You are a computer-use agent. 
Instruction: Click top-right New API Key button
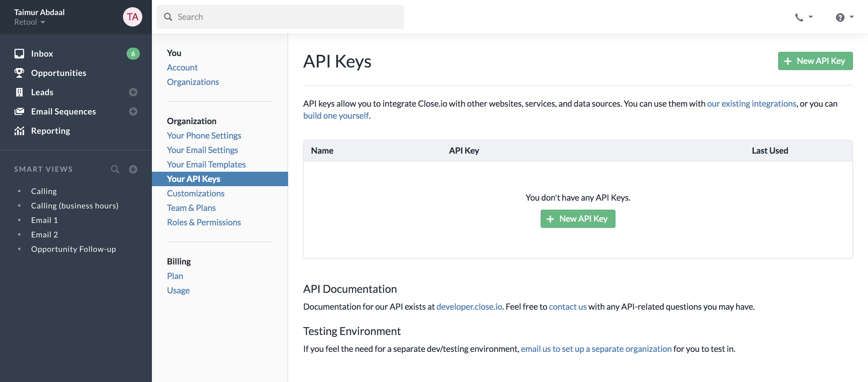[815, 61]
